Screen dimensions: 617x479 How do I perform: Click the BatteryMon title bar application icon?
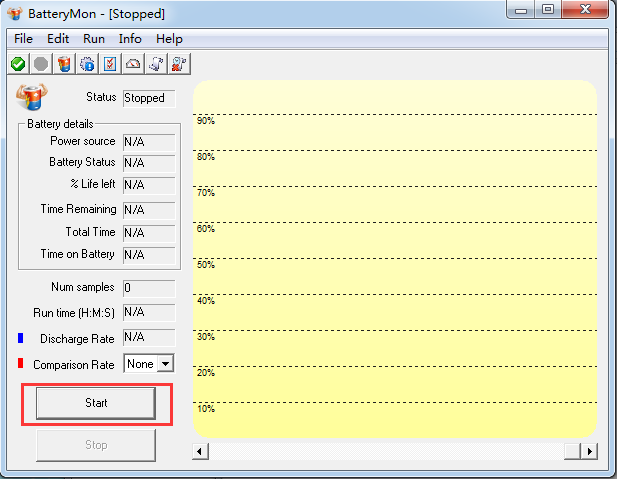[15, 14]
